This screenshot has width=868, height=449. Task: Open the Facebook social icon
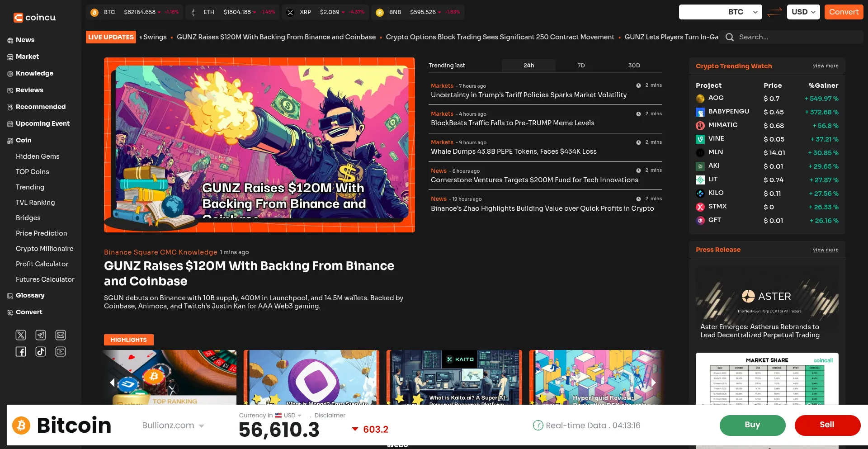21,352
